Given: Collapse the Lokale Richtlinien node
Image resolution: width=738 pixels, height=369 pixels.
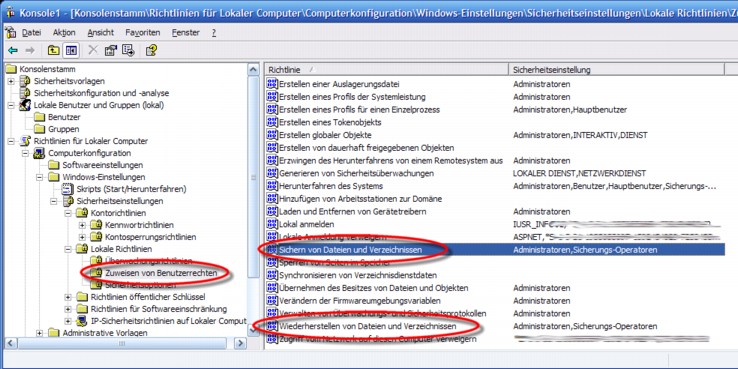Looking at the screenshot, I should [x=68, y=249].
